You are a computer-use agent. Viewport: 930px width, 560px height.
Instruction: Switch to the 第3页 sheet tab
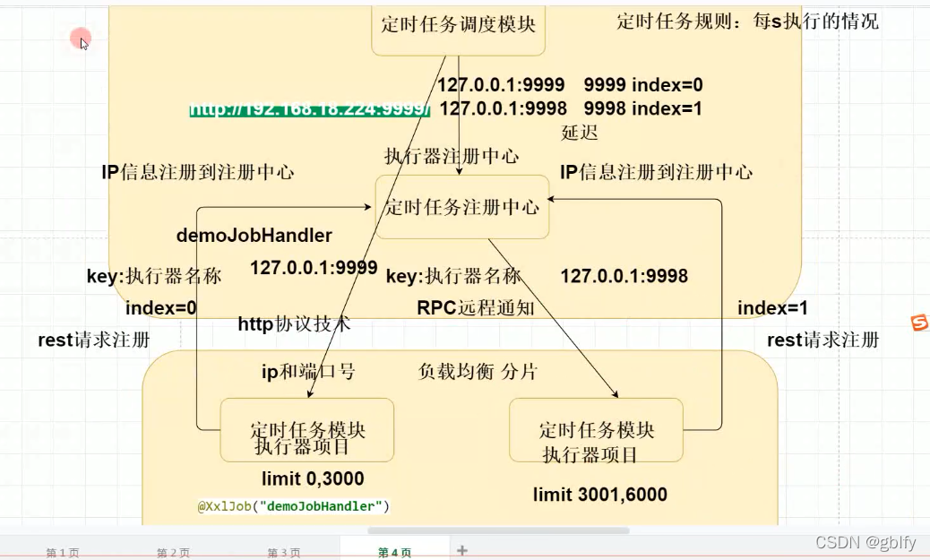coord(283,553)
